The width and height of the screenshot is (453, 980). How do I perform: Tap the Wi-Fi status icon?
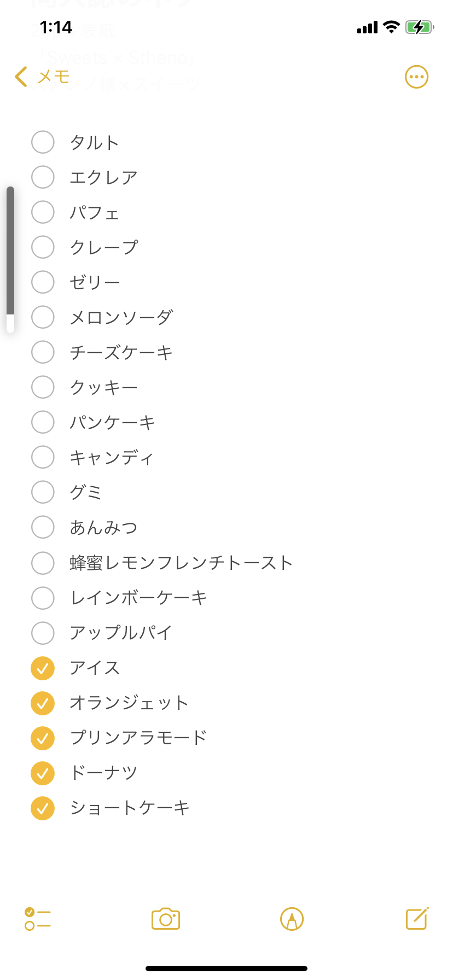pyautogui.click(x=392, y=27)
